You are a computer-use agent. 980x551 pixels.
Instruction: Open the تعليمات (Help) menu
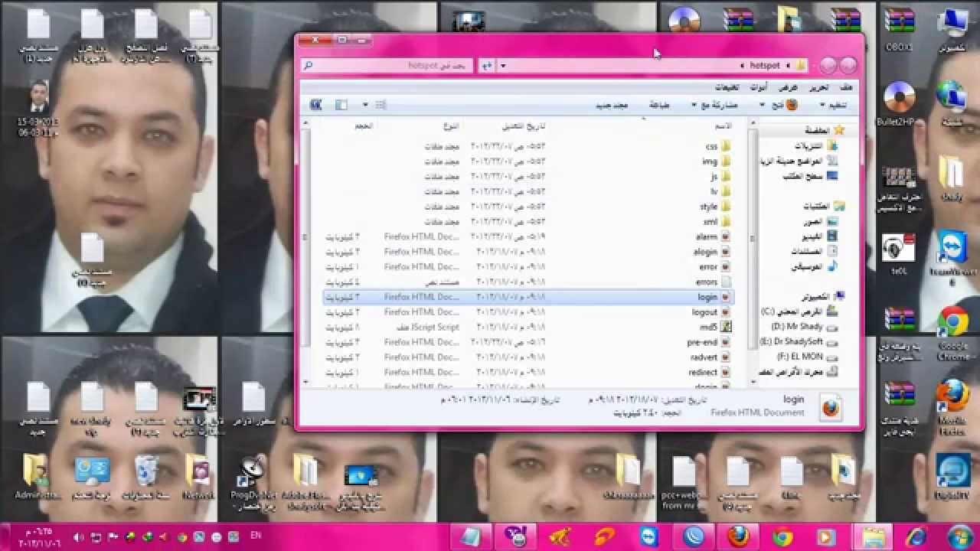727,88
